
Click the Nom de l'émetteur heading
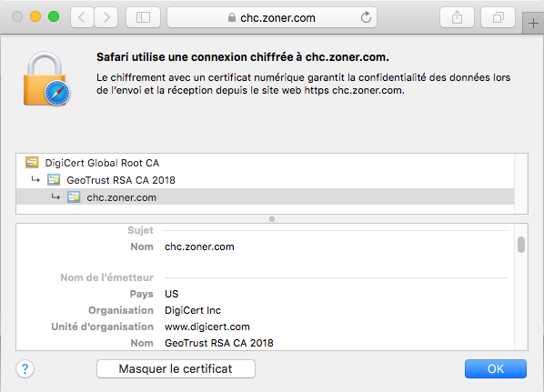click(106, 277)
